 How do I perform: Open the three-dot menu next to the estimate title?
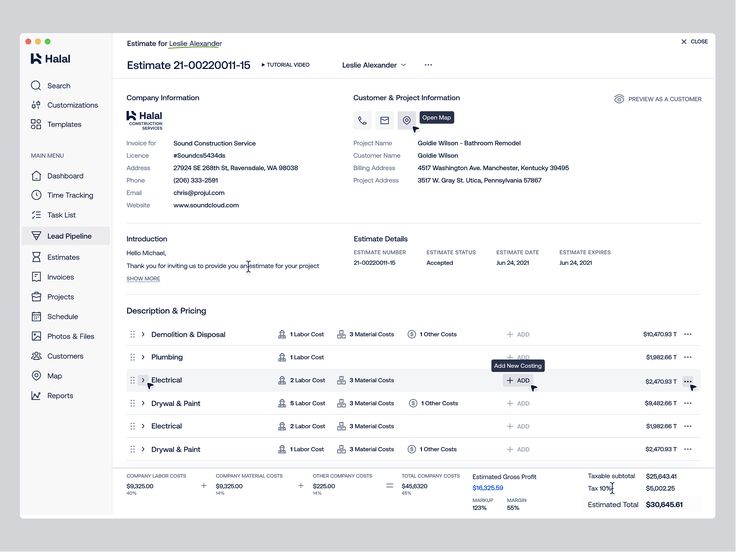coord(428,65)
